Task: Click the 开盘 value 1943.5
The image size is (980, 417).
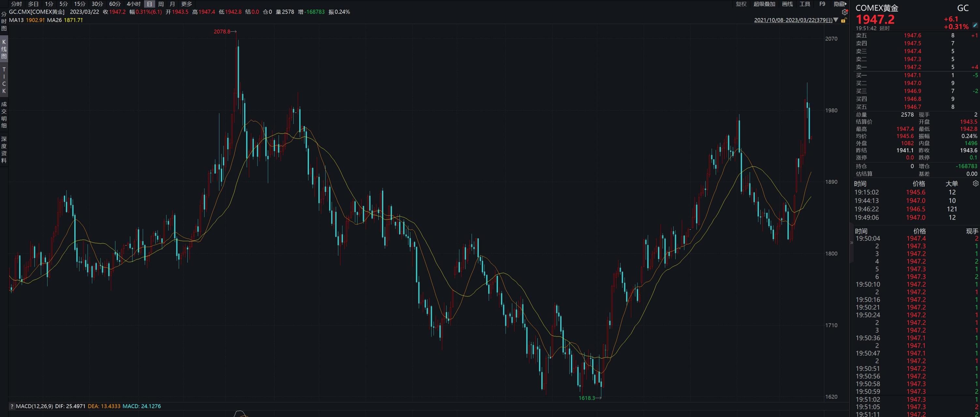Action: point(969,122)
